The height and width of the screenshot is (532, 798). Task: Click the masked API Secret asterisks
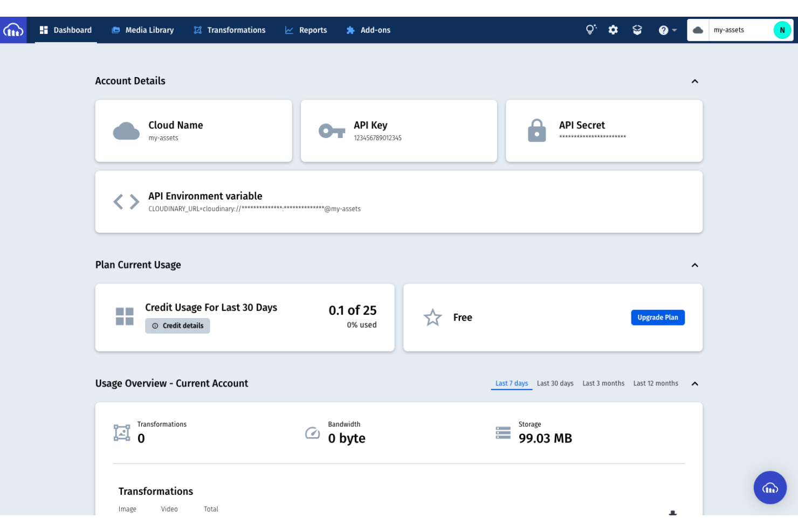[593, 137]
